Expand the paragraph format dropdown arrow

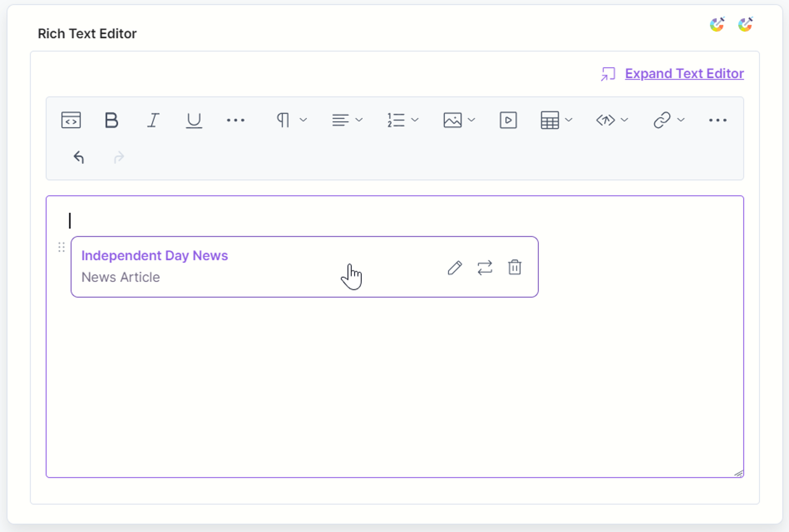303,120
